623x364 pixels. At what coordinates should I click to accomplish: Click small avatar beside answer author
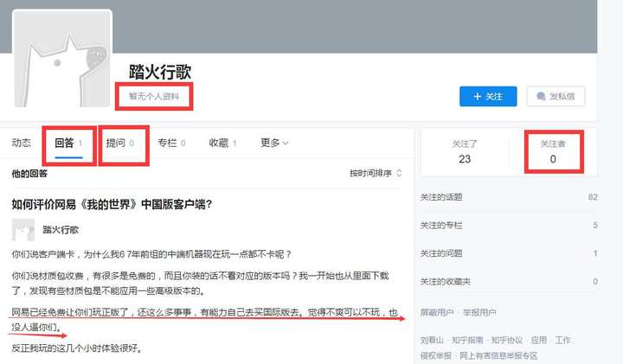tap(23, 230)
